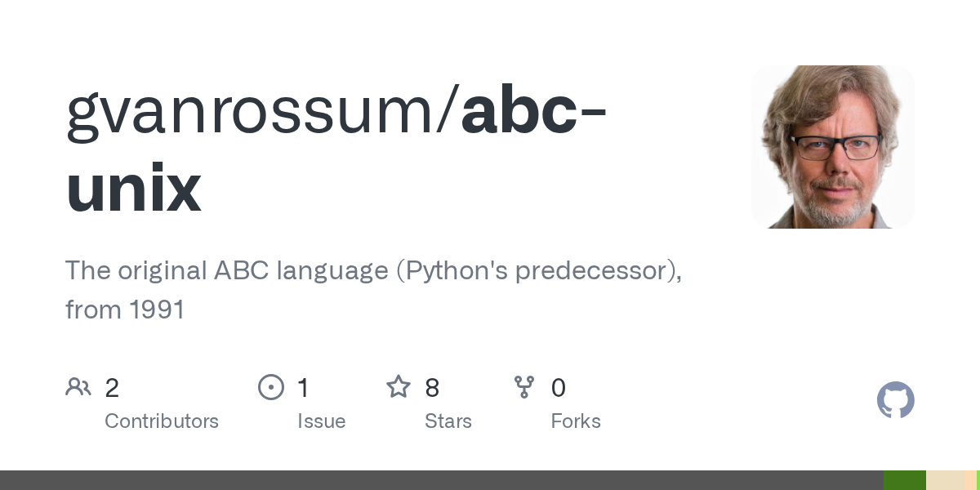Click the contributors count number 2

tap(112, 388)
